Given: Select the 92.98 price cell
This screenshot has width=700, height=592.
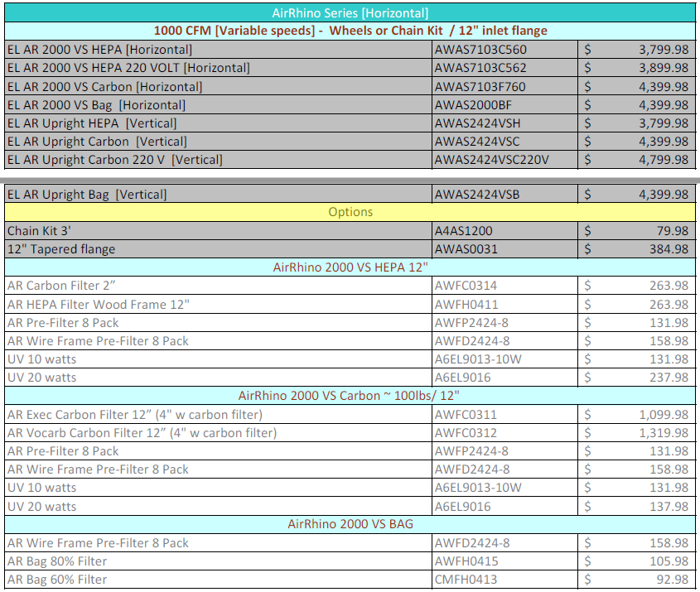Looking at the screenshot, I should click(636, 580).
